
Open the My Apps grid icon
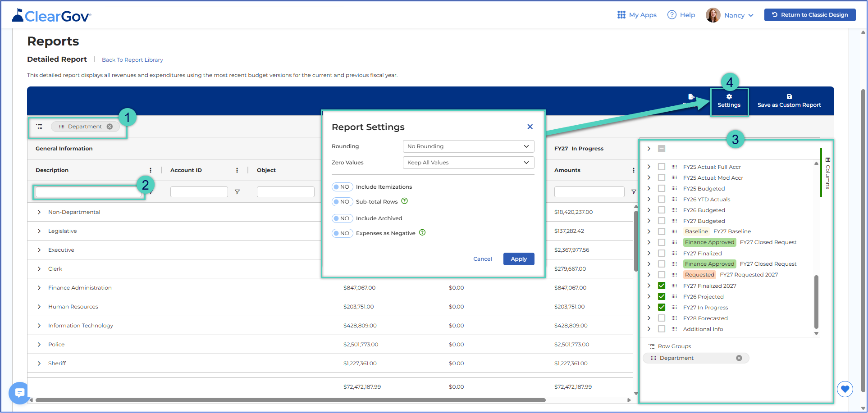621,15
